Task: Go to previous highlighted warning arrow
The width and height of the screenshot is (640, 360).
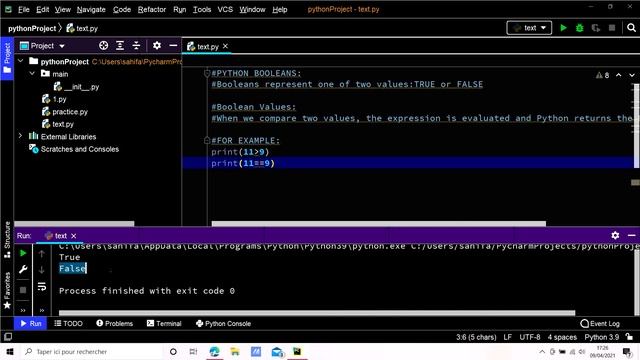Action: [x=619, y=75]
